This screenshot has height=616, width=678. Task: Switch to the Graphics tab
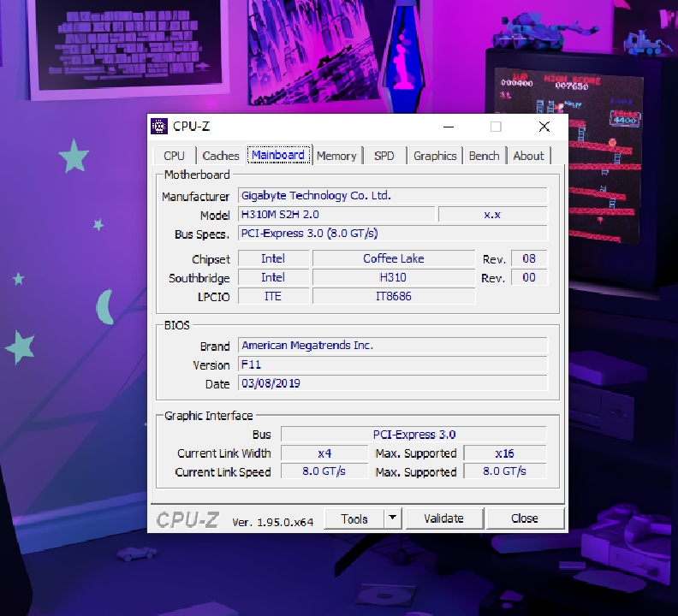435,156
